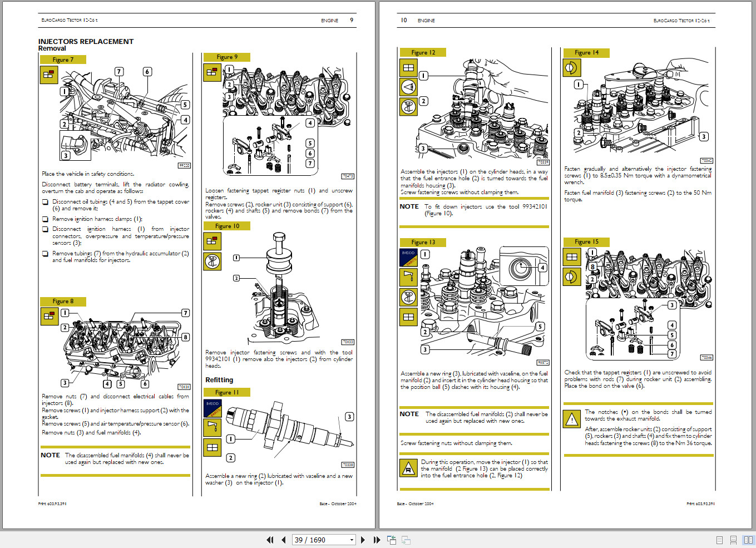The height and width of the screenshot is (548, 756).
Task: Click the triangle-in-circle icon in Figure 12
Action: tap(408, 87)
